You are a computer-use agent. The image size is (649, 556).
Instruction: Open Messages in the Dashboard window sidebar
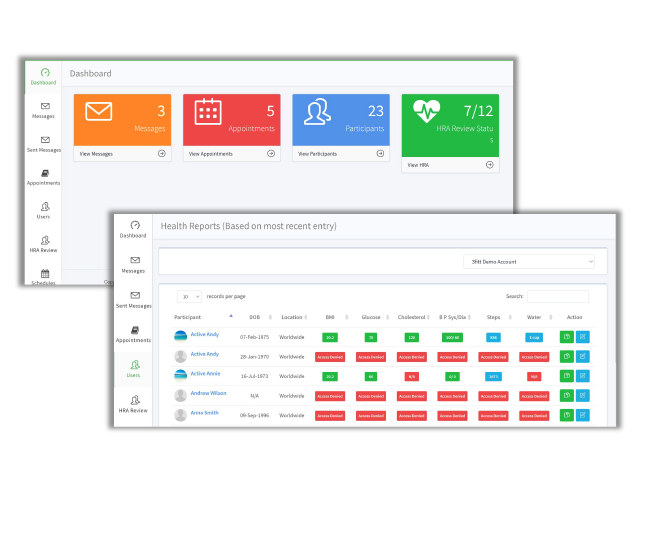tap(43, 111)
